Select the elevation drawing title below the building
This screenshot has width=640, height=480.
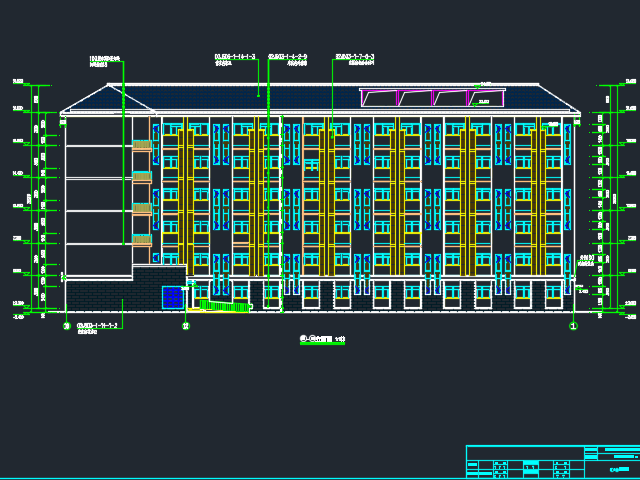[322, 340]
